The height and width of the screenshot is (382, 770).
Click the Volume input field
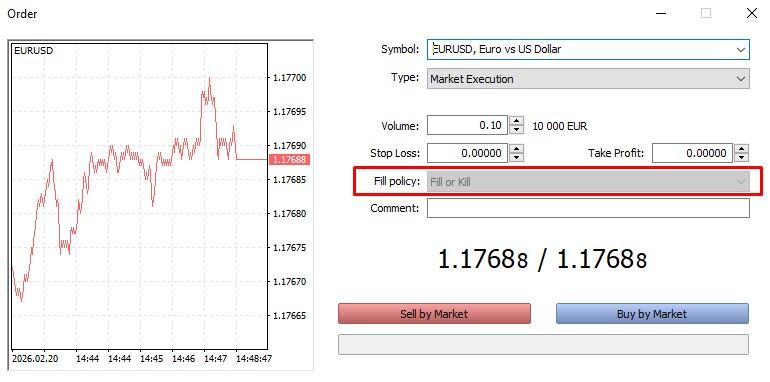coord(467,125)
